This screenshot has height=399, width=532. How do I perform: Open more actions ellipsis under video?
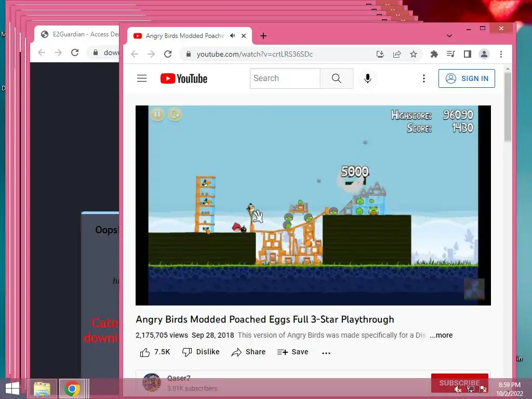coord(326,353)
